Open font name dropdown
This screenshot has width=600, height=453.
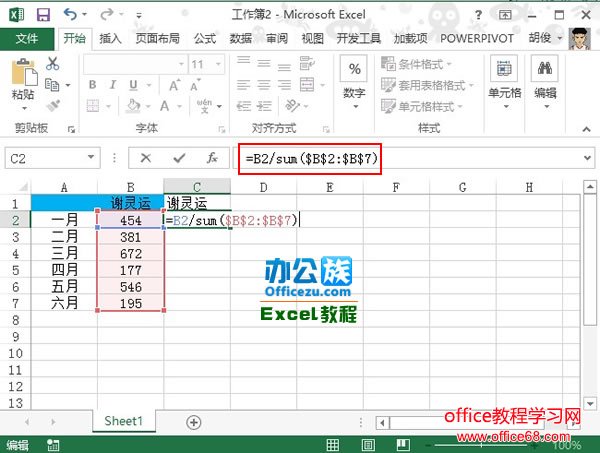181,64
